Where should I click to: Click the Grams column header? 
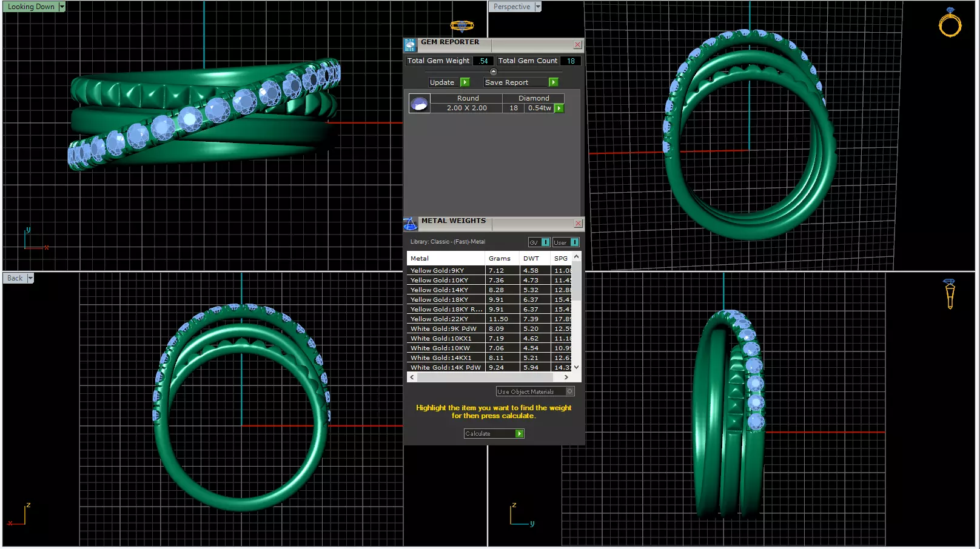[502, 258]
